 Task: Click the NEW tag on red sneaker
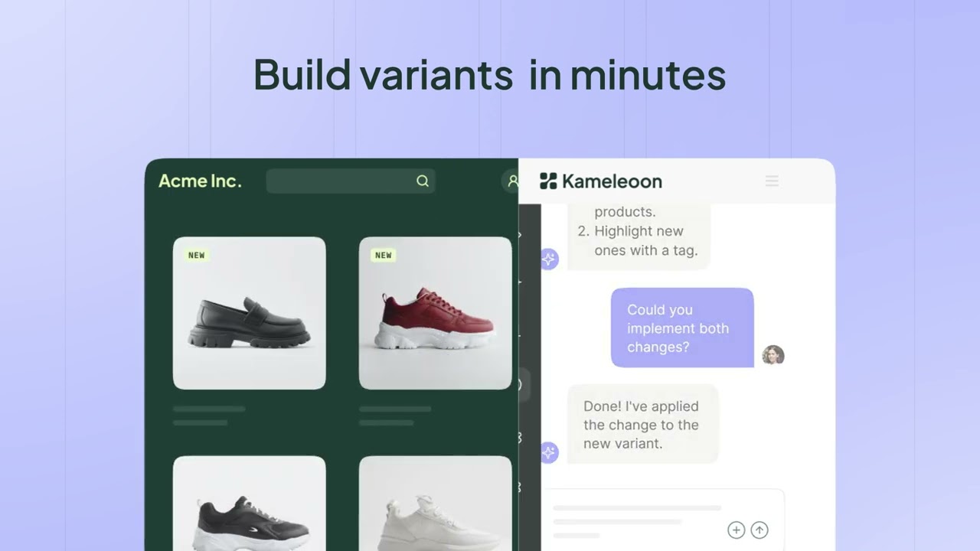[x=384, y=255]
